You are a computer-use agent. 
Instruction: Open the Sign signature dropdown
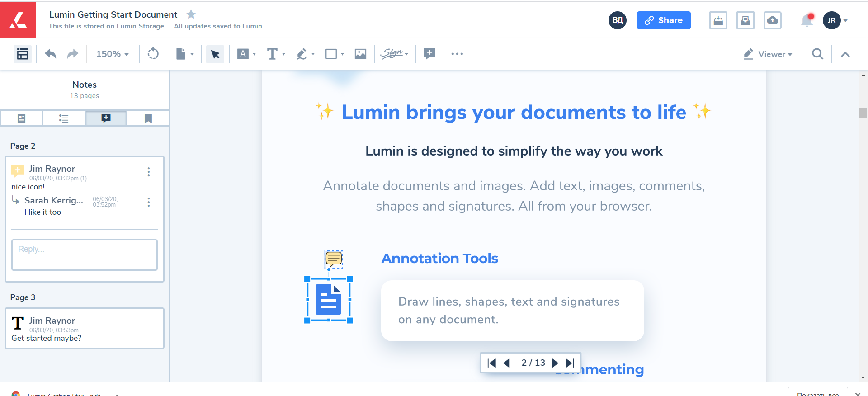click(x=394, y=54)
